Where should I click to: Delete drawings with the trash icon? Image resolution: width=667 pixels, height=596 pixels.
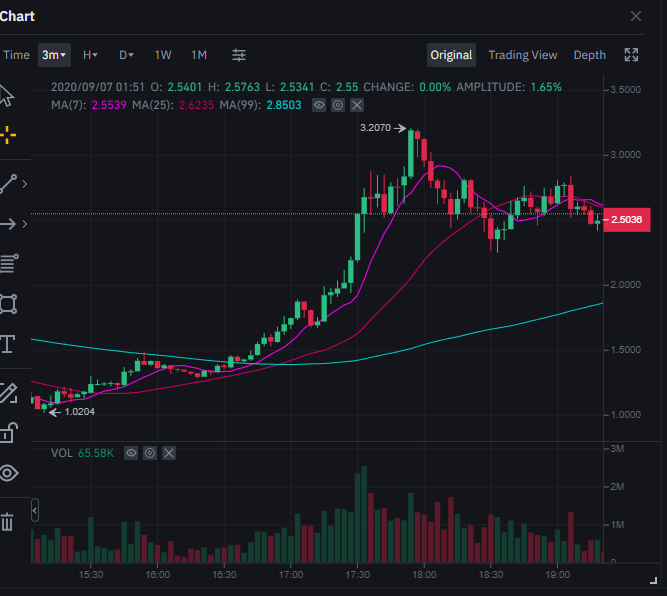[x=7, y=521]
